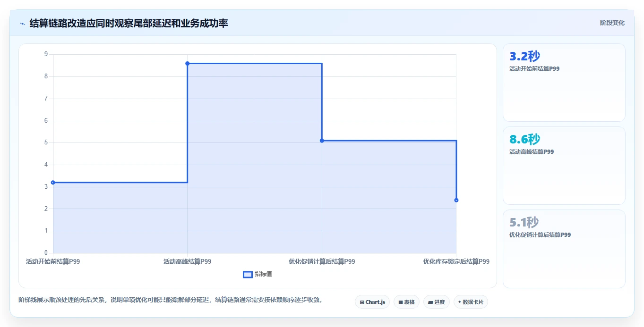Click x-axis label 优化促销计算后结算P99
This screenshot has width=644, height=327.
coord(322,261)
